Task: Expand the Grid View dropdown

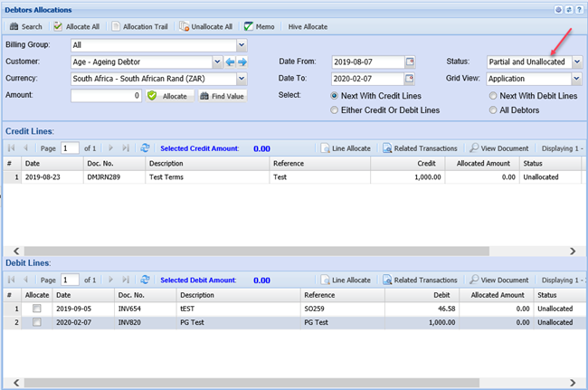Action: [x=576, y=79]
